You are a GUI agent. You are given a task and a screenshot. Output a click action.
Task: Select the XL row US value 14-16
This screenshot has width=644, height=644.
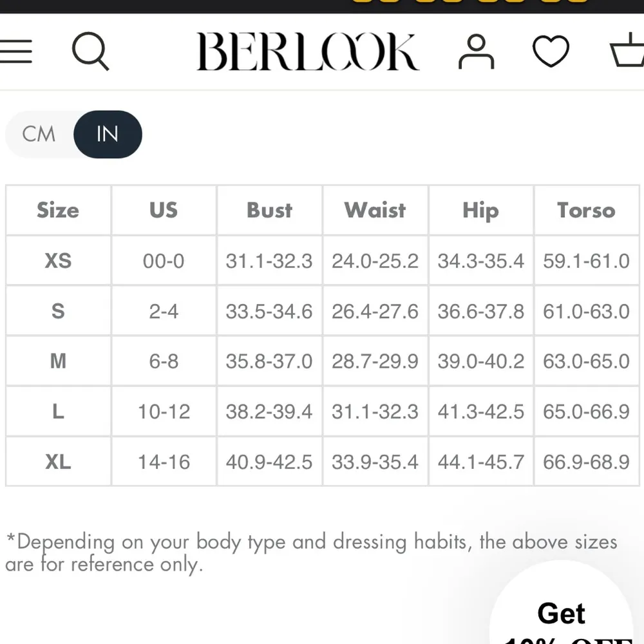(x=164, y=462)
